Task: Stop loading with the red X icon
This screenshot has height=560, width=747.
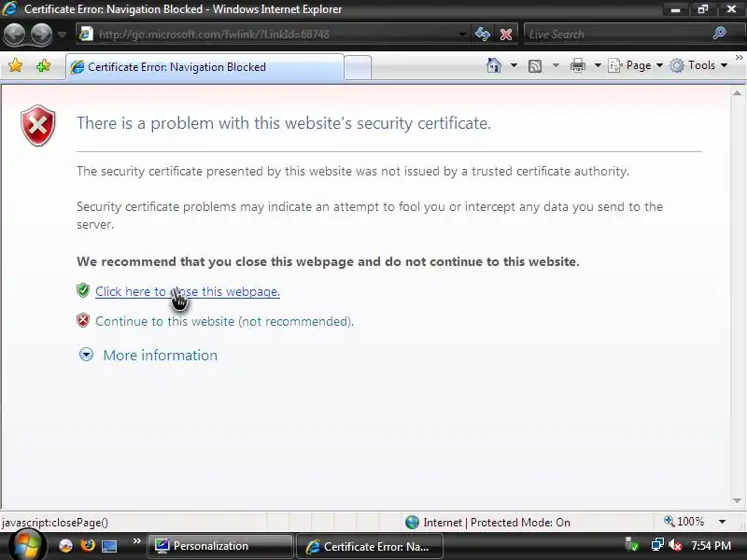Action: [x=506, y=35]
